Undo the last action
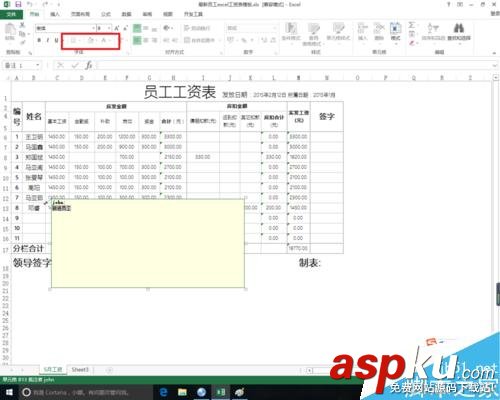The image size is (500, 400). pos(30,4)
